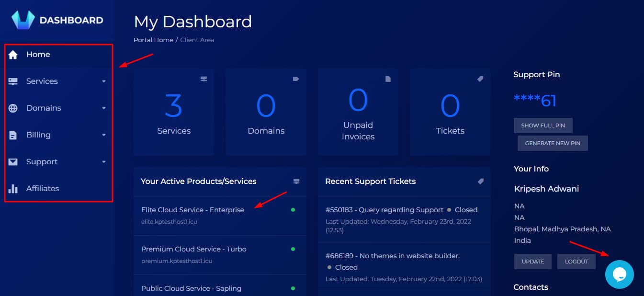This screenshot has height=296, width=644.
Task: Click the Support envelope icon
Action: click(x=13, y=162)
